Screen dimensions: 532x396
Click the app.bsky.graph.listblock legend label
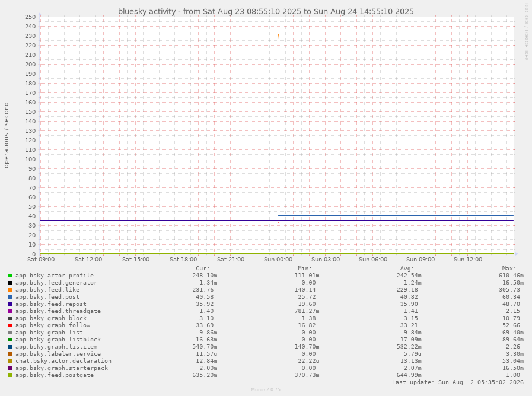58,340
